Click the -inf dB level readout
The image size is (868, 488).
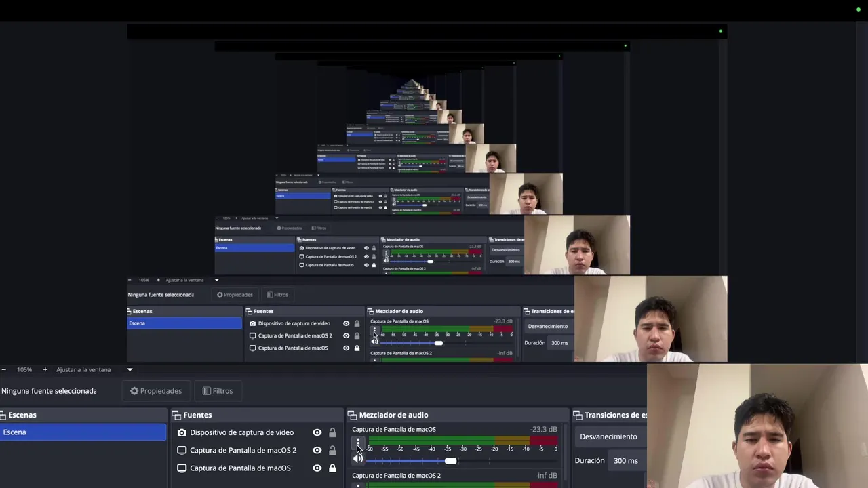(546, 476)
